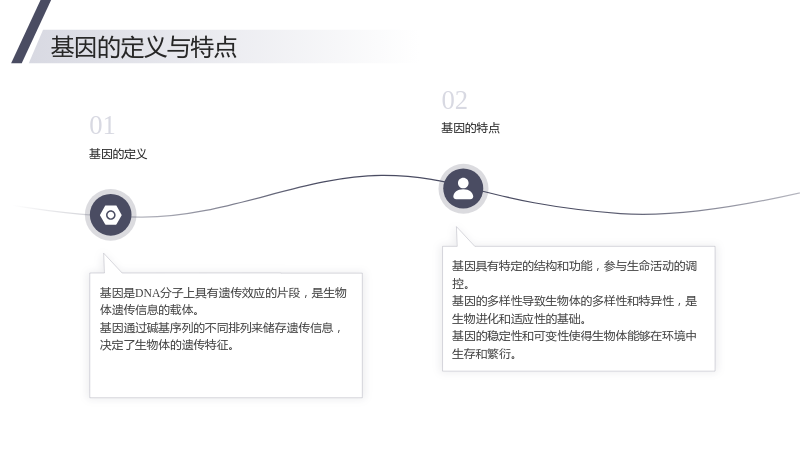The width and height of the screenshot is (800, 450).
Task: Click empty area inside left text box bottom
Action: pyautogui.click(x=226, y=375)
